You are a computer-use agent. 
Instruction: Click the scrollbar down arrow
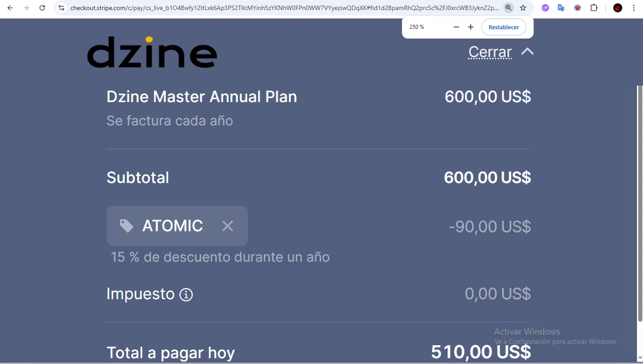(640, 358)
